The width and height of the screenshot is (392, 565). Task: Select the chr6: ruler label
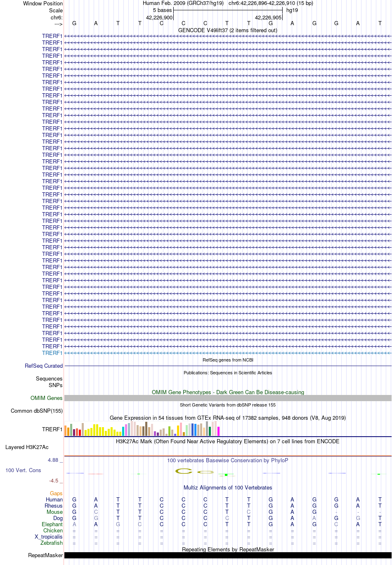tap(57, 18)
